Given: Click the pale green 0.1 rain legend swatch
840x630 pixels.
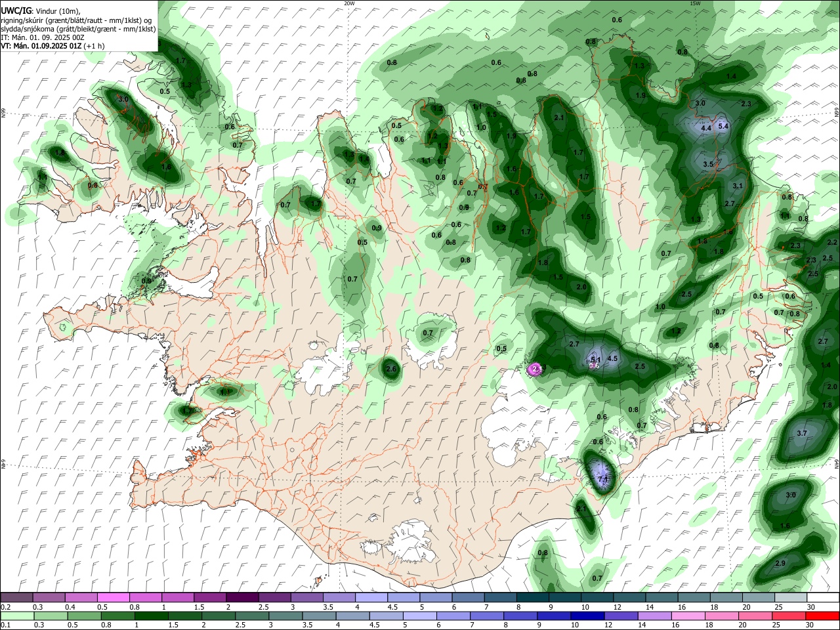Looking at the screenshot, I should pos(16,616).
